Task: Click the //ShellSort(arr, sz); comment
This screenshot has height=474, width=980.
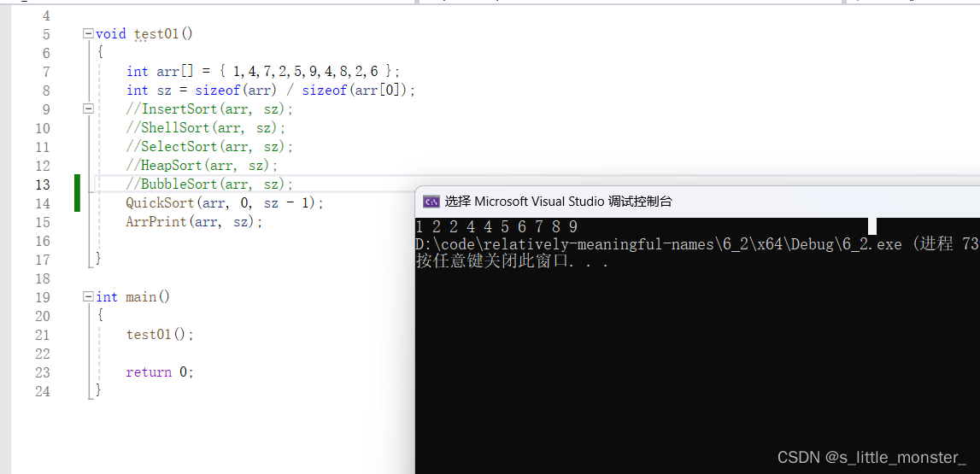Action: click(206, 127)
